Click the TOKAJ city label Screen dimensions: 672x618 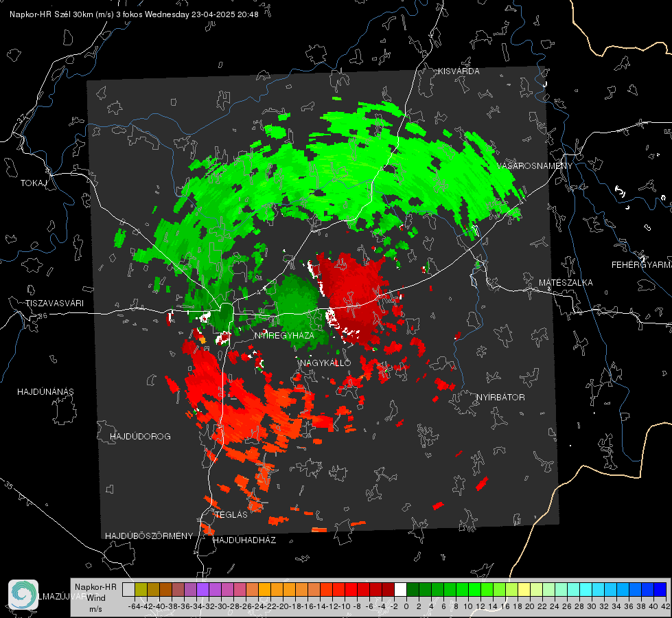pos(34,183)
